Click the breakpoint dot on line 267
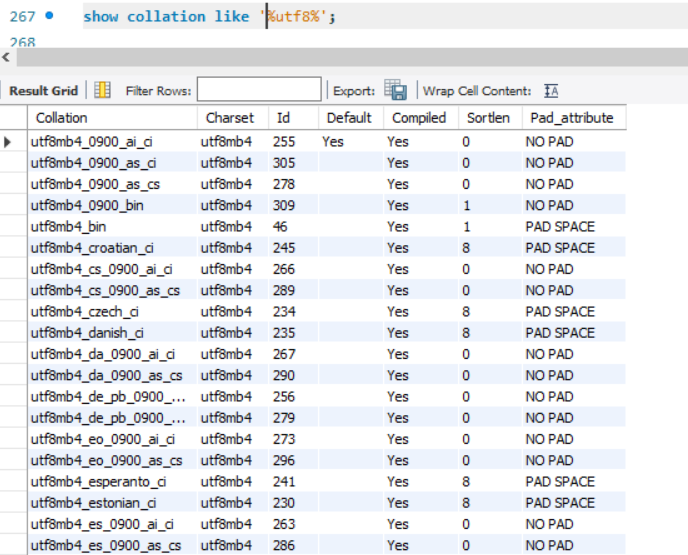The width and height of the screenshot is (688, 555). click(x=50, y=16)
